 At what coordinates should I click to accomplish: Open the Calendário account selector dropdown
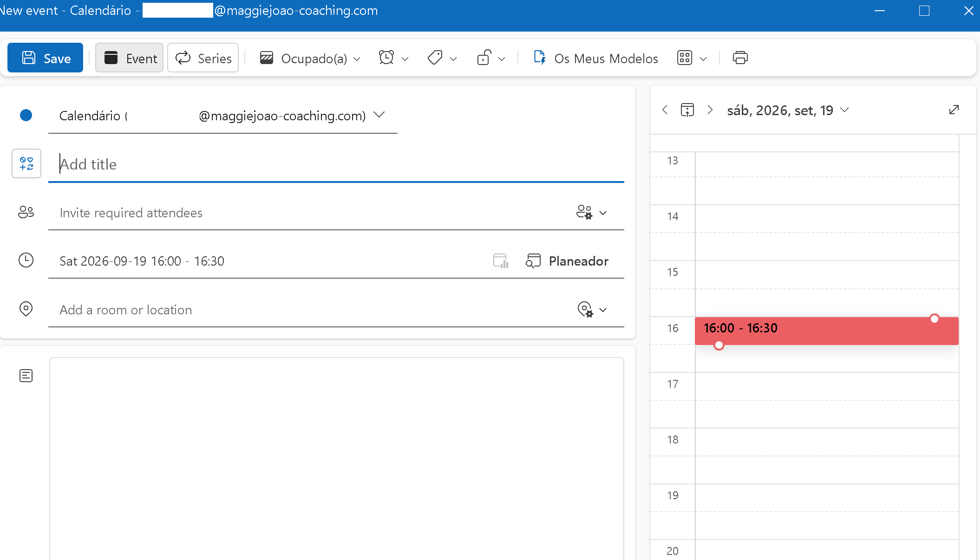tap(222, 116)
